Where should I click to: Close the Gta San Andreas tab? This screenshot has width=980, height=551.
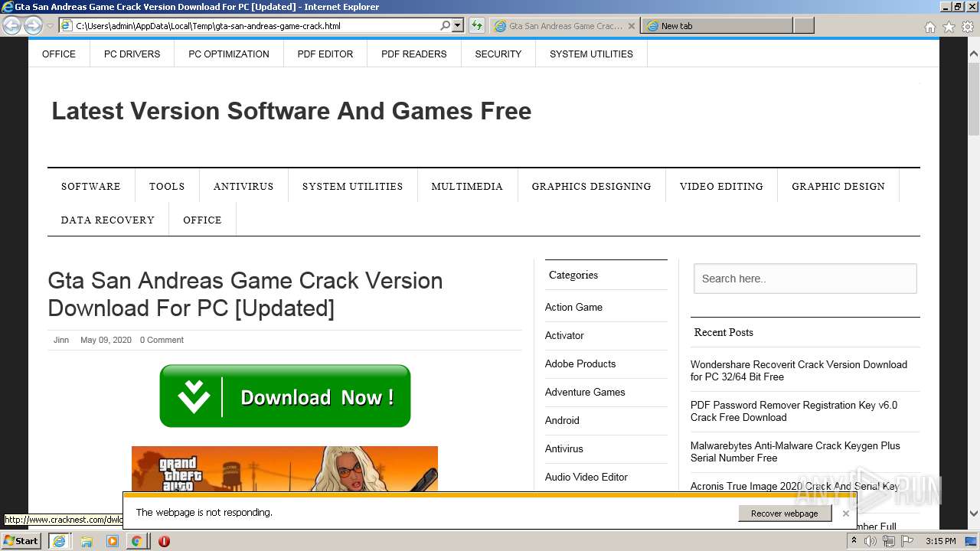coord(632,26)
